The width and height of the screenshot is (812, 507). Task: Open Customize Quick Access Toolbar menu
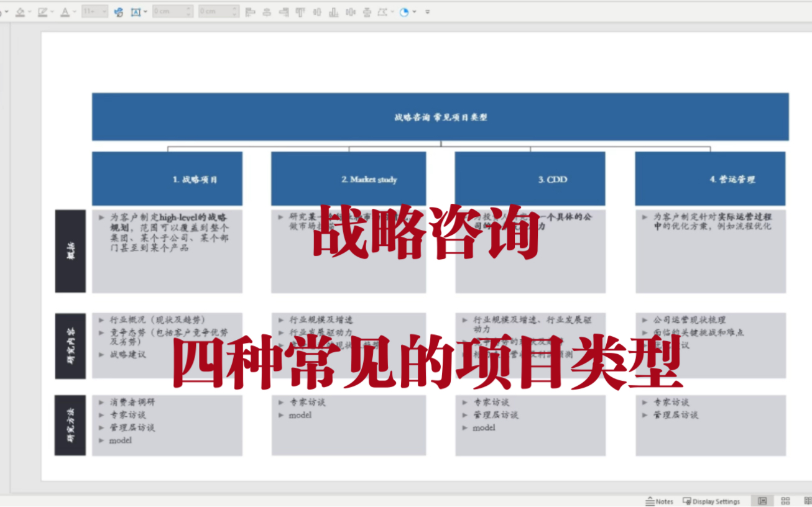[428, 12]
